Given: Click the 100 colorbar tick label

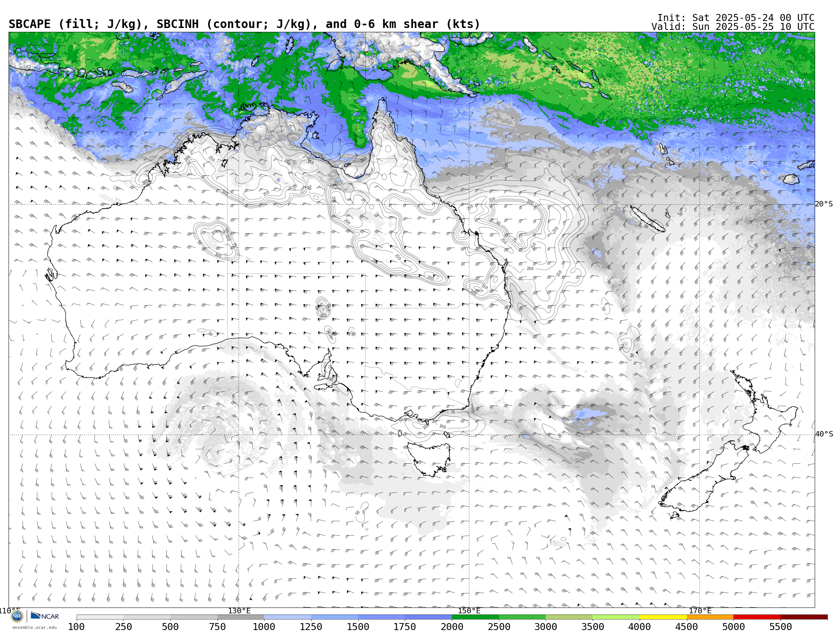Looking at the screenshot, I should click(76, 627).
